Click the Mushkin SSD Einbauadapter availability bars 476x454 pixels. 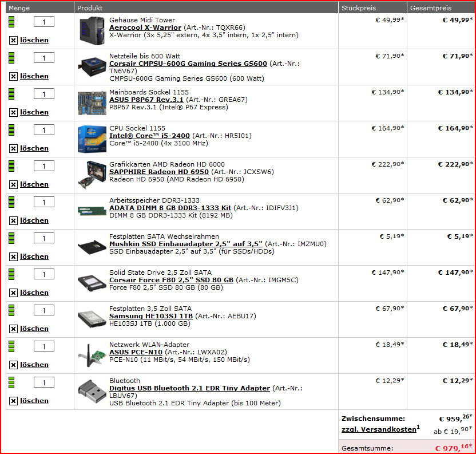11,238
